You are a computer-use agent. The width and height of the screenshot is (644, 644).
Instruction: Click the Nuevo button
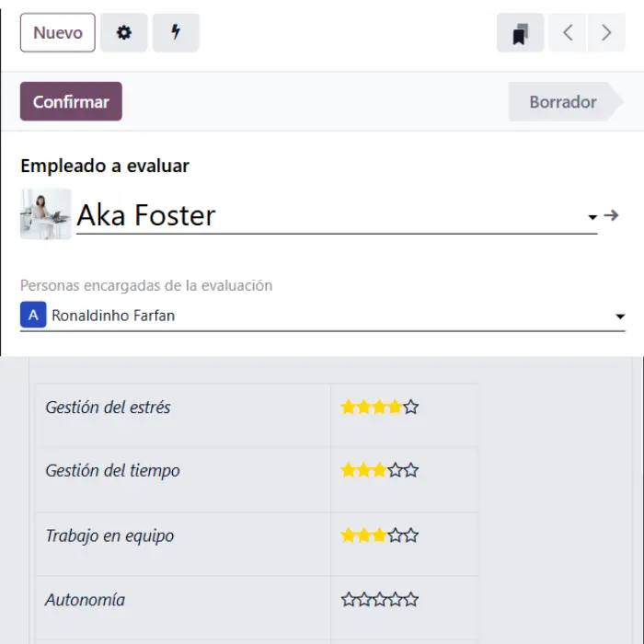[x=57, y=33]
